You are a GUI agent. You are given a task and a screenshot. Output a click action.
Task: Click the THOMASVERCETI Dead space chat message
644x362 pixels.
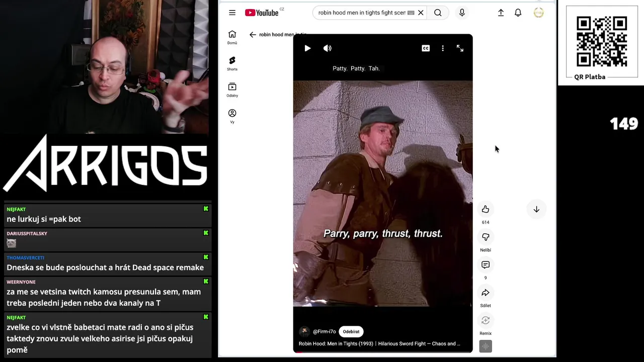[107, 263]
